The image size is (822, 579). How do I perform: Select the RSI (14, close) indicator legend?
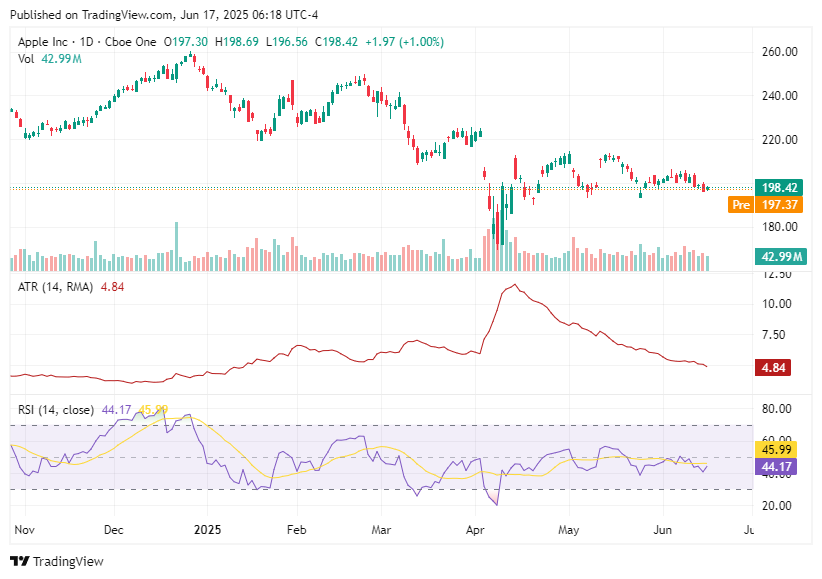(x=56, y=410)
